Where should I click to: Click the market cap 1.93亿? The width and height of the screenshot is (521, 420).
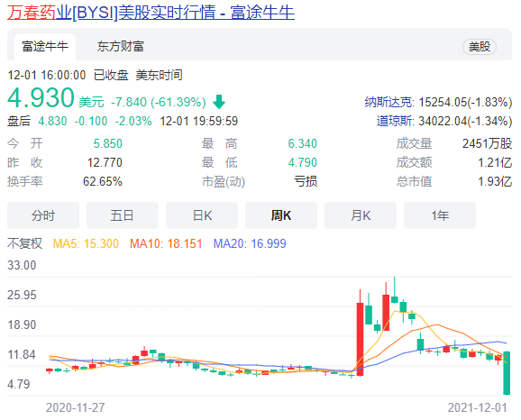(495, 181)
